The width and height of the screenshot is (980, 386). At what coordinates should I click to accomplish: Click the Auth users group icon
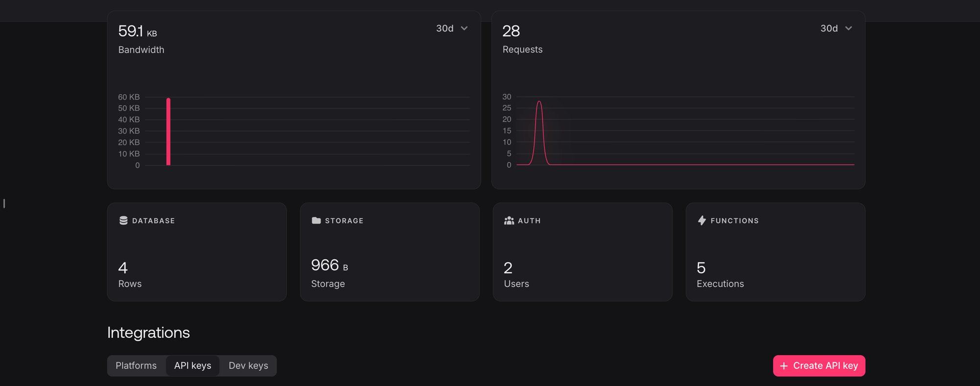[509, 221]
